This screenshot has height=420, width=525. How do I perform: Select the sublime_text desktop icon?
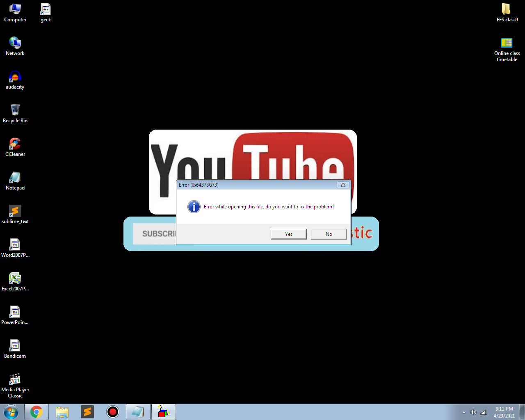(x=15, y=214)
